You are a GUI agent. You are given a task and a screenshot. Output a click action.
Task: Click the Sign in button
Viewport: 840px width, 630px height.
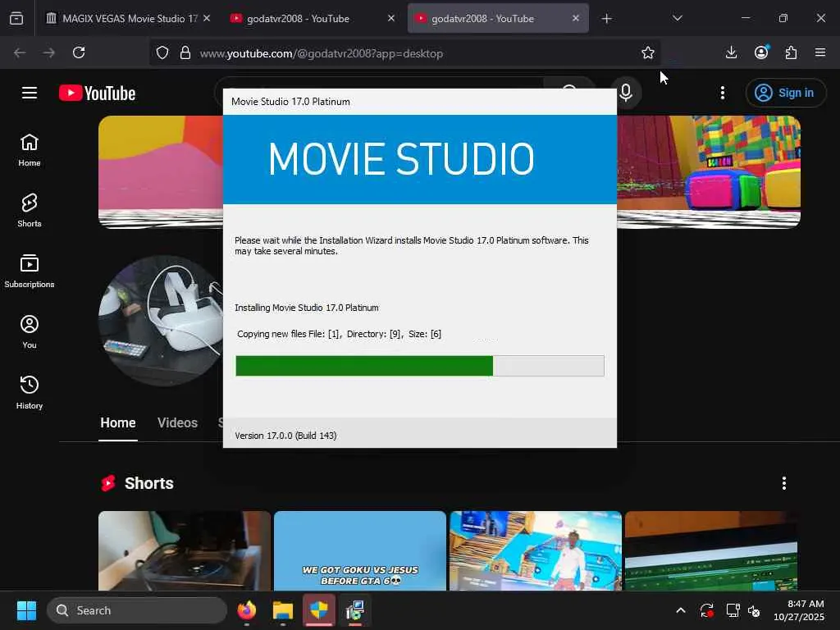point(785,93)
